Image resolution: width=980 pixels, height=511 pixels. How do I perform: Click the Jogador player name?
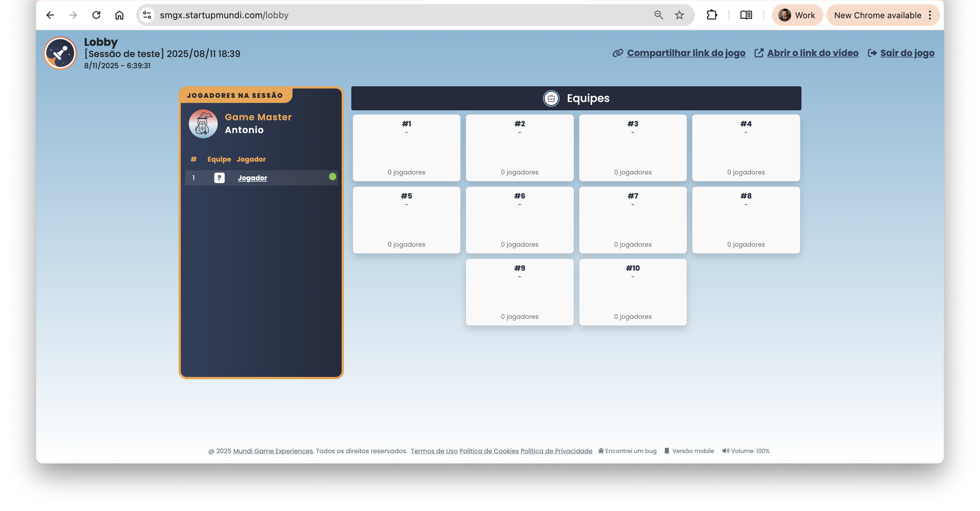252,178
